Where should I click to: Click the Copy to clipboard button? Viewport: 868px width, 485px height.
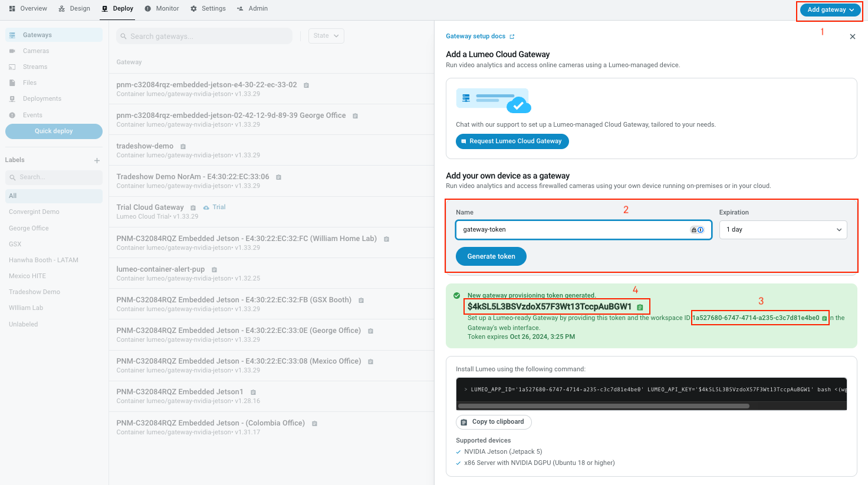point(494,422)
